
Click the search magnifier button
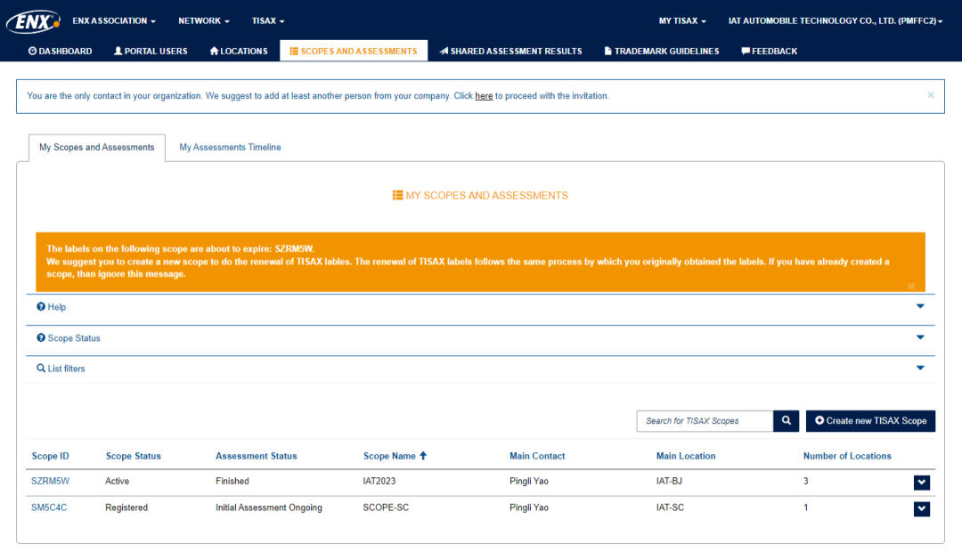786,421
